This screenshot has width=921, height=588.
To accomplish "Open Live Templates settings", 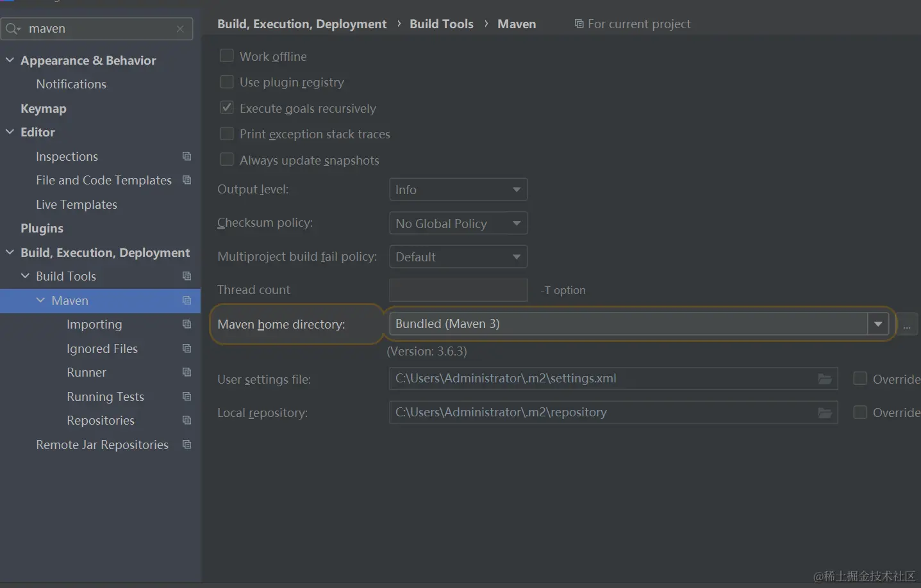I will coord(76,204).
